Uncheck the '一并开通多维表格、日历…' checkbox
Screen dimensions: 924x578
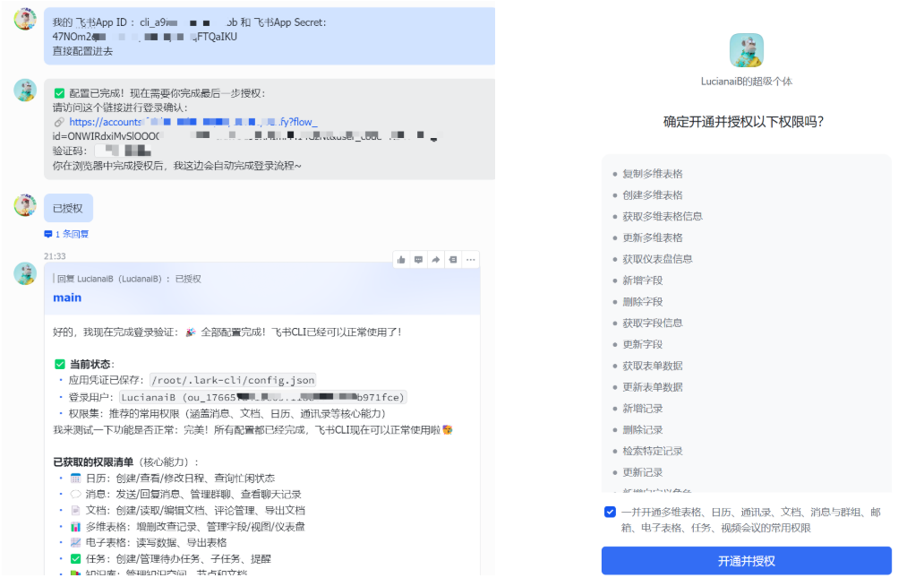pos(610,512)
